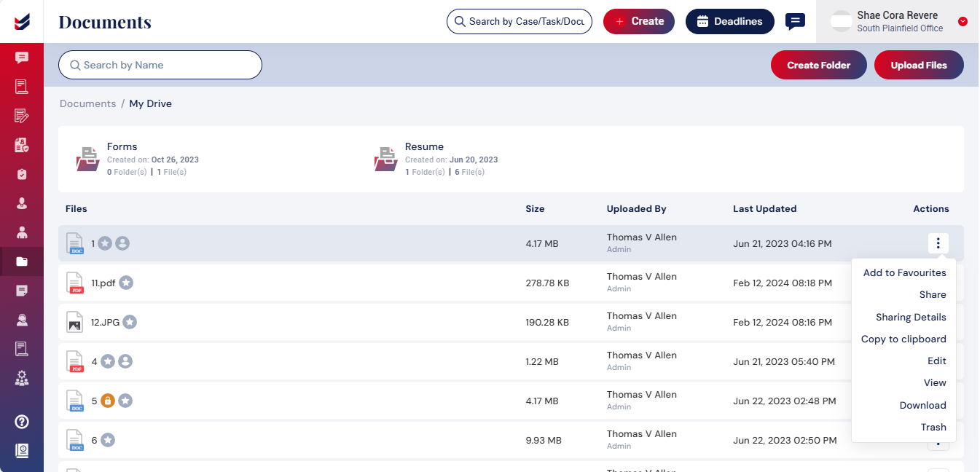Toggle the favourite star on 11.pdf
The width and height of the screenshot is (980, 472).
(126, 283)
